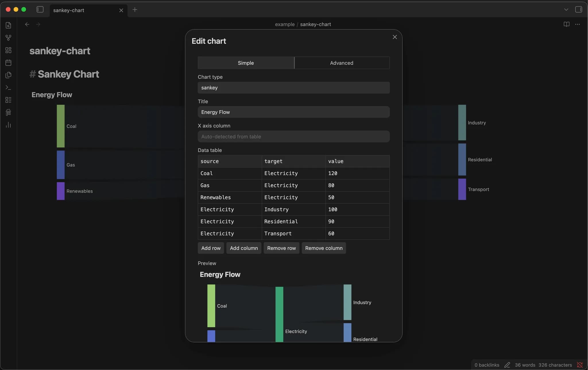Edit the Title field Energy Flow
Image resolution: width=588 pixels, height=370 pixels.
[x=294, y=112]
